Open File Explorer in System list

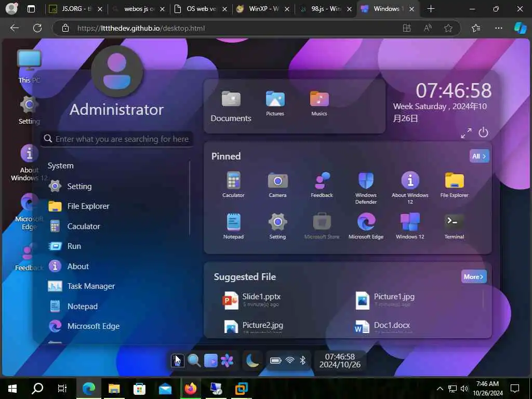click(117, 206)
